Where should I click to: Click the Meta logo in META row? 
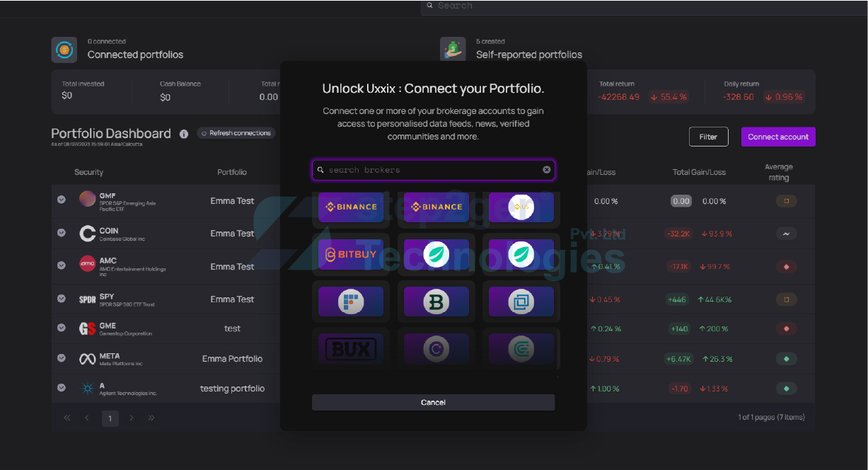coord(87,359)
